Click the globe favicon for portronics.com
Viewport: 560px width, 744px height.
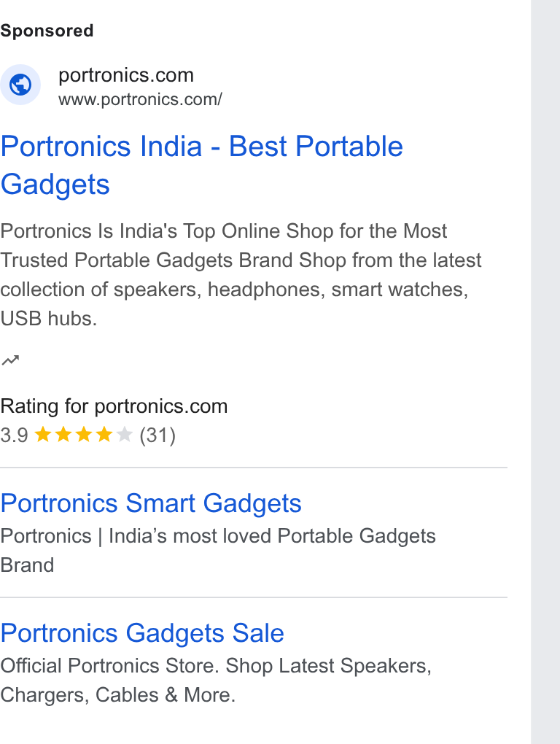coord(20,85)
